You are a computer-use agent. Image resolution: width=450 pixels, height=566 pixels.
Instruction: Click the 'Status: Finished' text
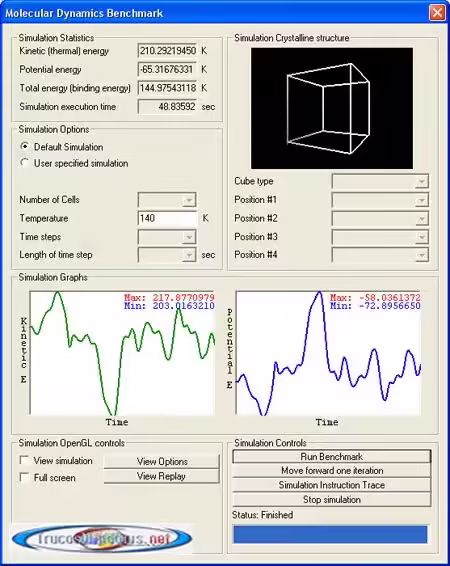(262, 515)
